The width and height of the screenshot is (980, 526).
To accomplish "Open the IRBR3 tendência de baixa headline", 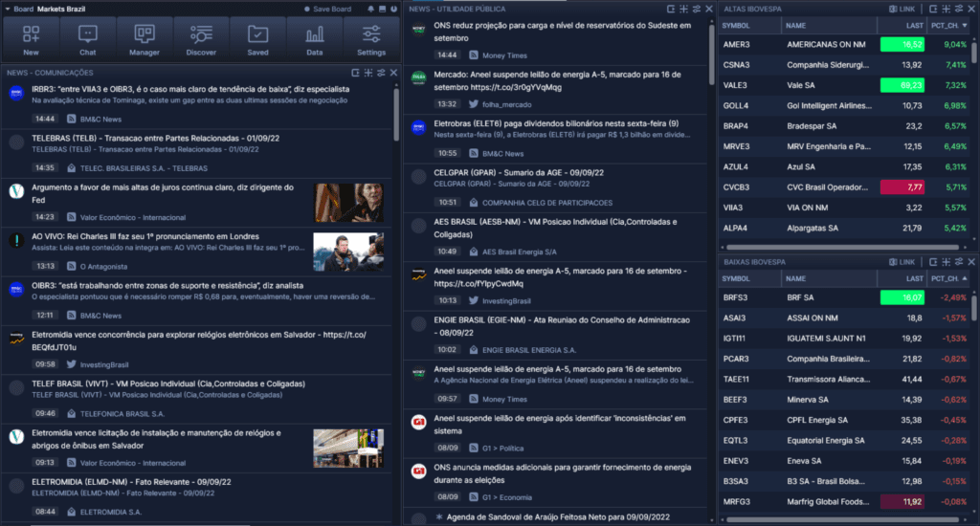I will click(x=190, y=89).
